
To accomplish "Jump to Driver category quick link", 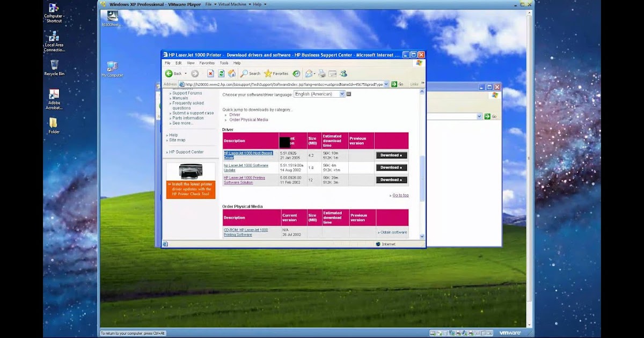I will 235,115.
